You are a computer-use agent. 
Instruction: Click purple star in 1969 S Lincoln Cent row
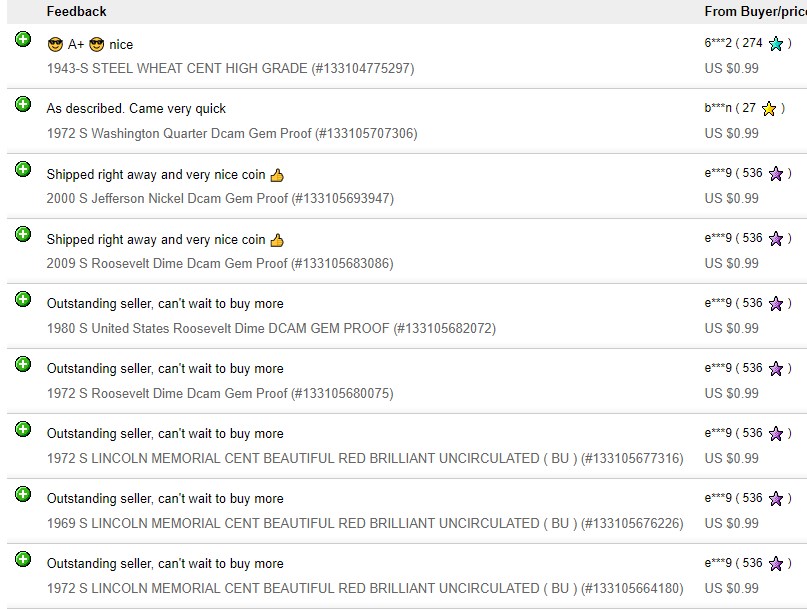776,499
